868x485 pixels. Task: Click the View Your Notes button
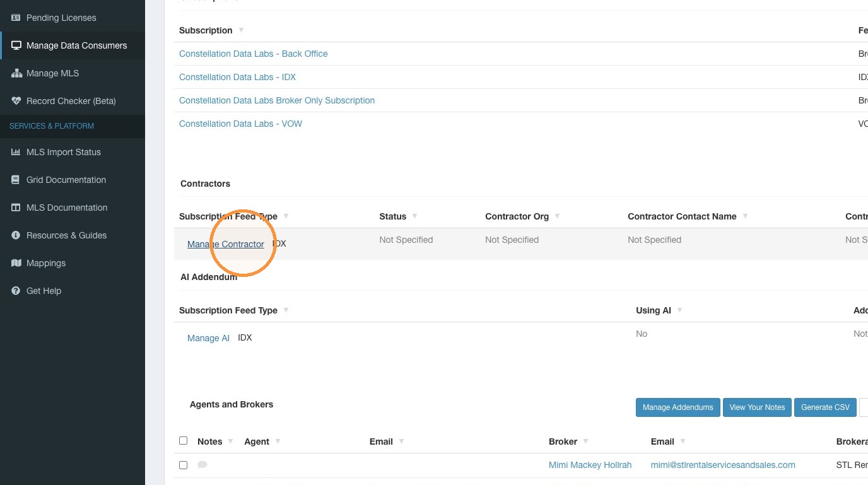[x=757, y=407]
